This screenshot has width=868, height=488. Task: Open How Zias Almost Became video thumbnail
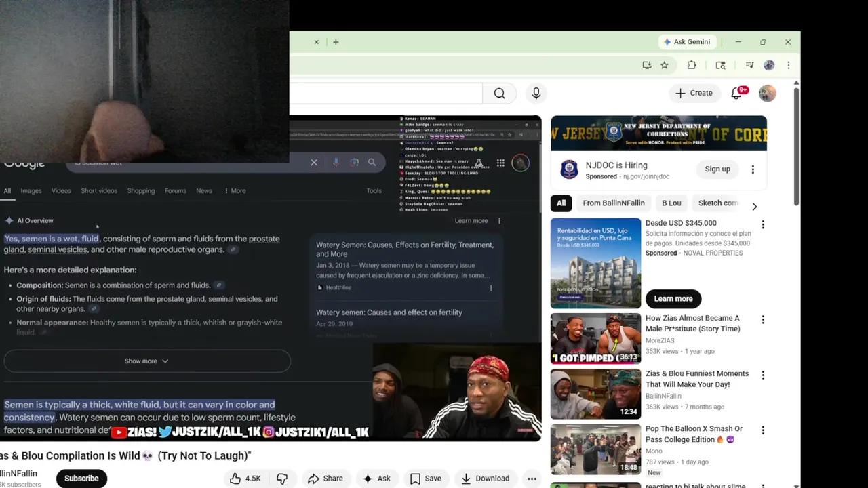595,338
